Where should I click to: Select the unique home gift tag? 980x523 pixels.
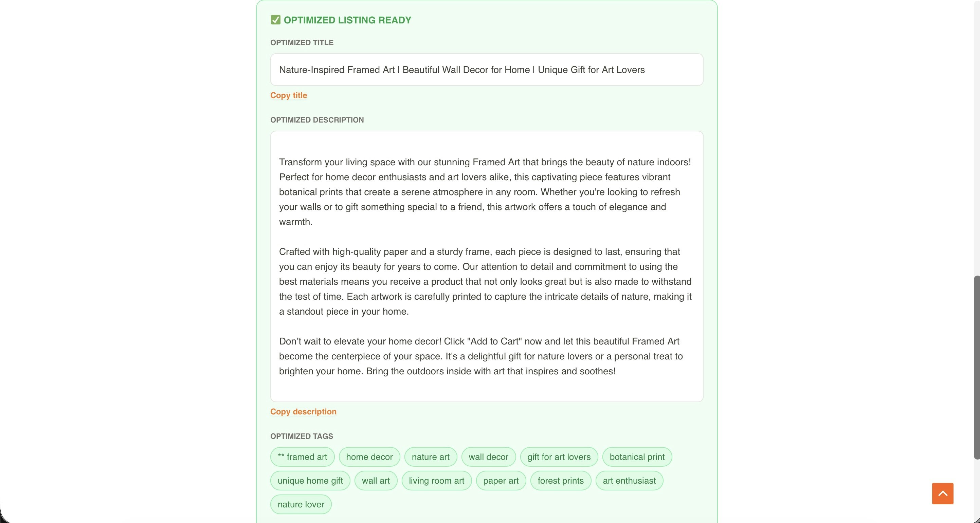pyautogui.click(x=310, y=480)
